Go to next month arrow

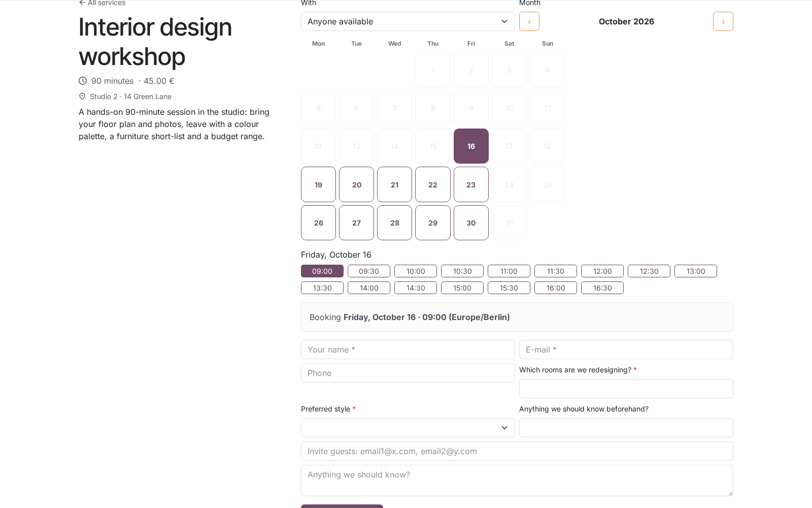click(x=723, y=21)
